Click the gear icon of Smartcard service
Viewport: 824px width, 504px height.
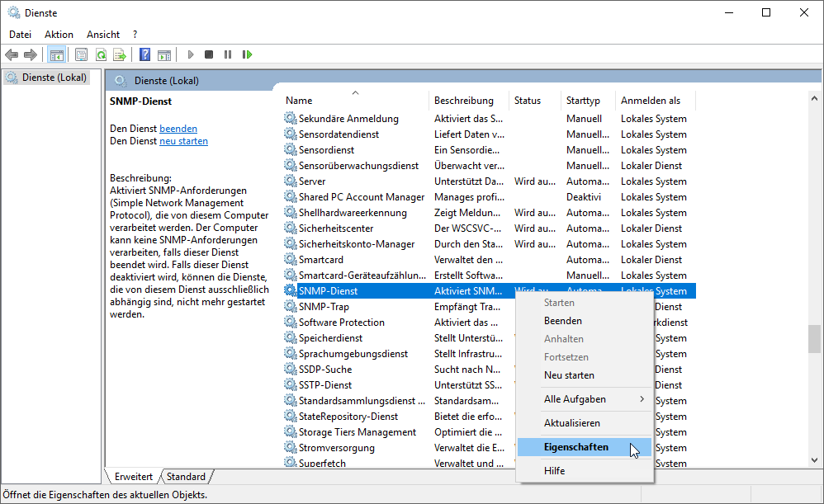coord(290,259)
